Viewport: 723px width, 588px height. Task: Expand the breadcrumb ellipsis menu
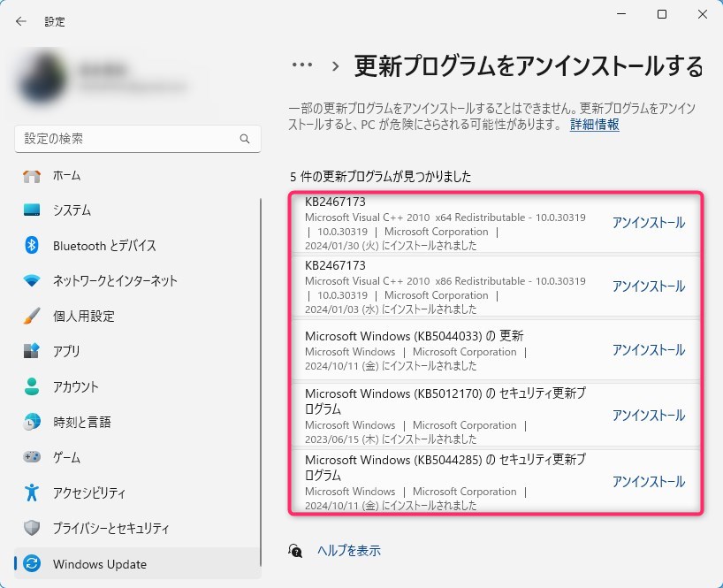pyautogui.click(x=302, y=65)
